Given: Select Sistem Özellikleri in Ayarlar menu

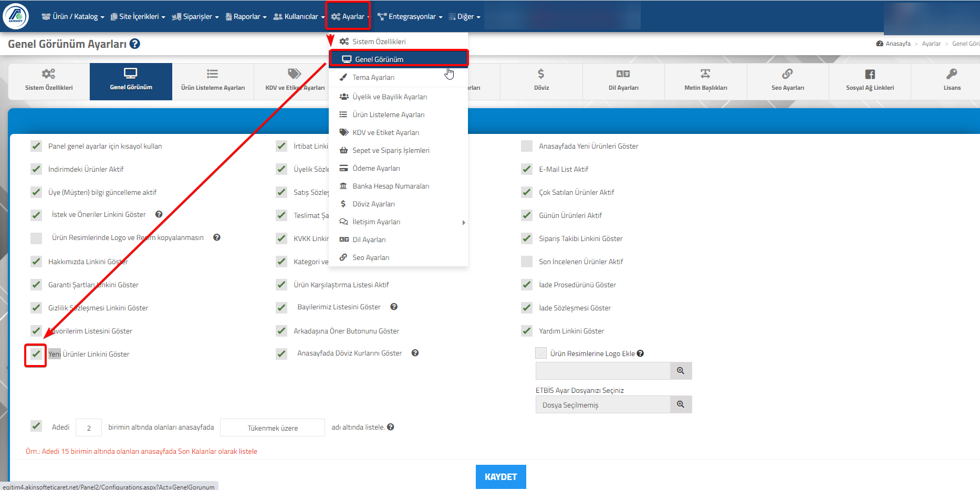Looking at the screenshot, I should (x=399, y=41).
